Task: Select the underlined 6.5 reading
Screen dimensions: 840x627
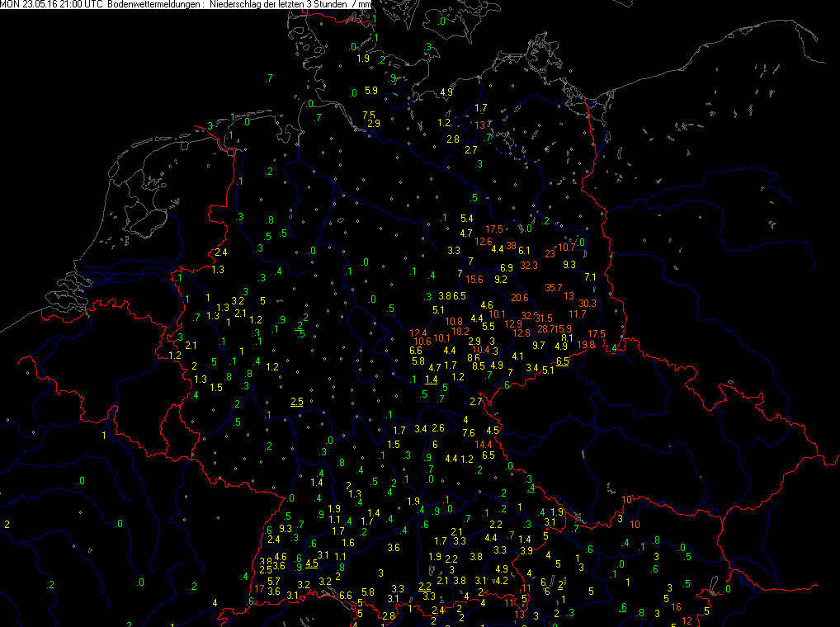Action: click(563, 361)
